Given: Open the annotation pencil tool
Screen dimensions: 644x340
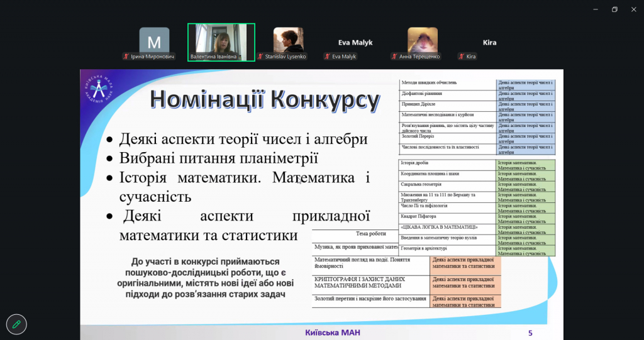Looking at the screenshot, I should pos(16,324).
